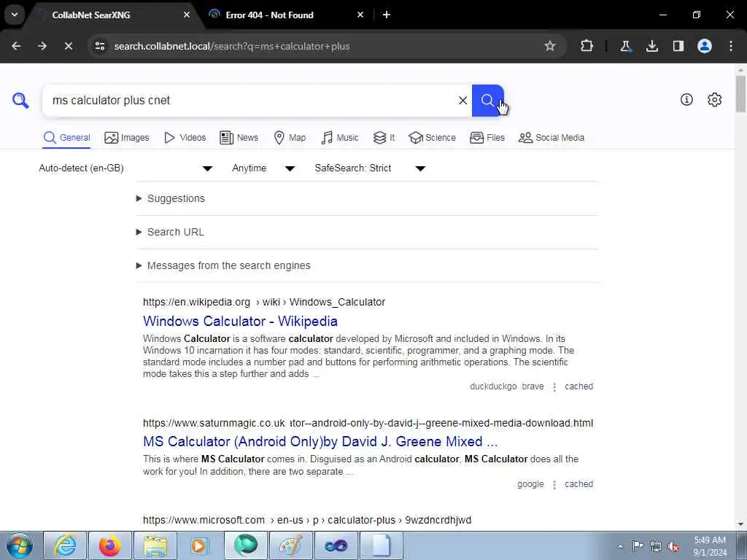The height and width of the screenshot is (560, 747).
Task: Open the Anytime time range dropdown
Action: click(x=263, y=168)
